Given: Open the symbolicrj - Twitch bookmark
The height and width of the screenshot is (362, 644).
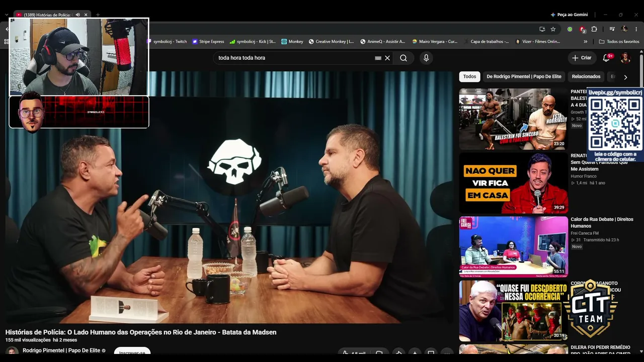Looking at the screenshot, I should coord(167,42).
